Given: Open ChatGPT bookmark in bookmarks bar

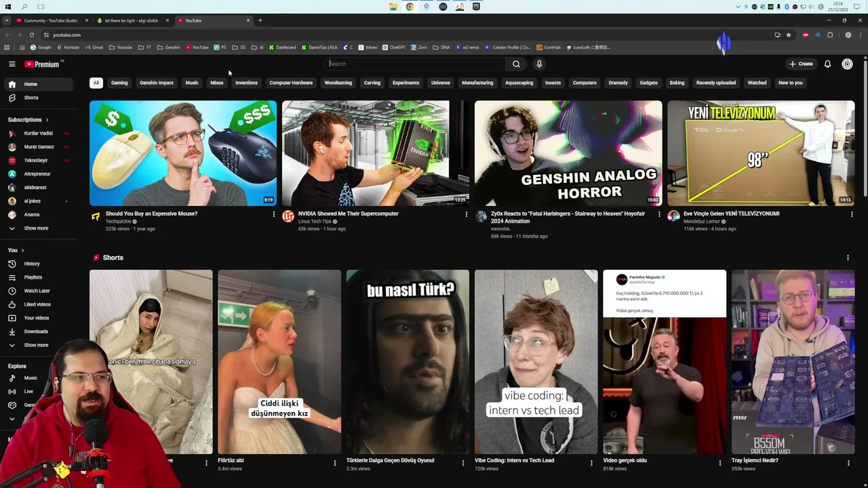Looking at the screenshot, I should pyautogui.click(x=393, y=47).
